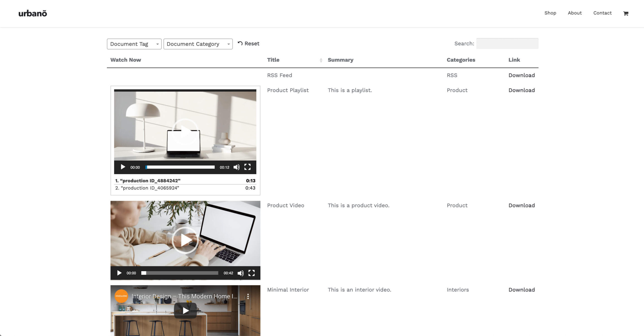The image size is (644, 336).
Task: Click the Reset filters link
Action: (x=248, y=44)
